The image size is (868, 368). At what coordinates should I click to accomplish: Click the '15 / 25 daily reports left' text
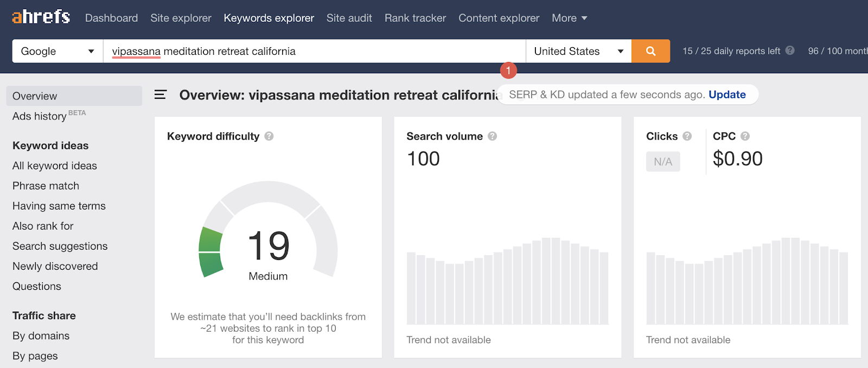pos(731,50)
